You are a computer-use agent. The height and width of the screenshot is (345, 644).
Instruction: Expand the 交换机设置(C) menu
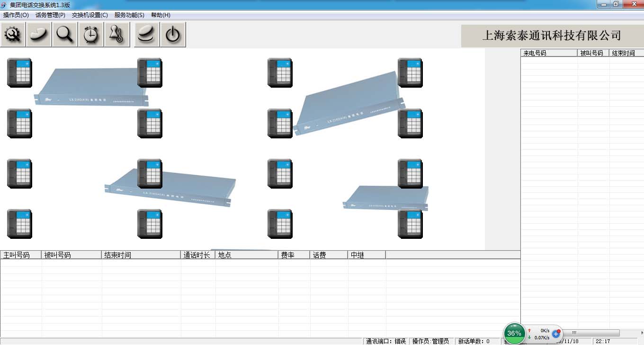90,15
